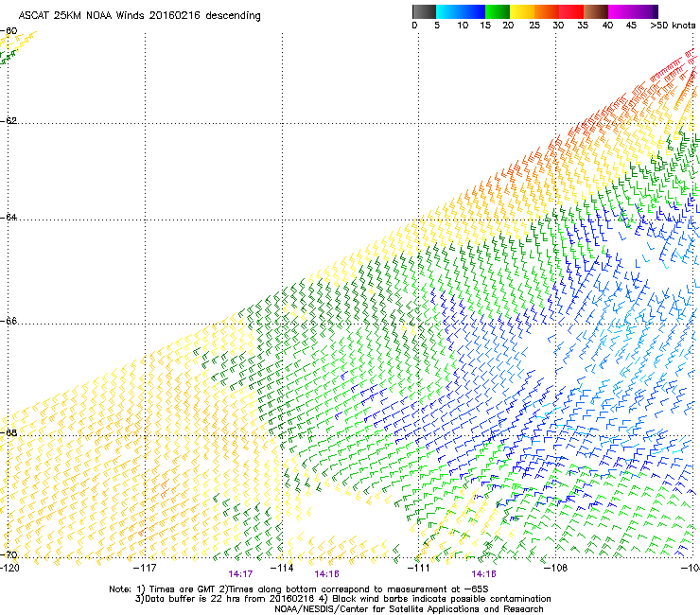The width and height of the screenshot is (700, 615).
Task: Click the '-114' longitude axis label
Action: click(282, 568)
